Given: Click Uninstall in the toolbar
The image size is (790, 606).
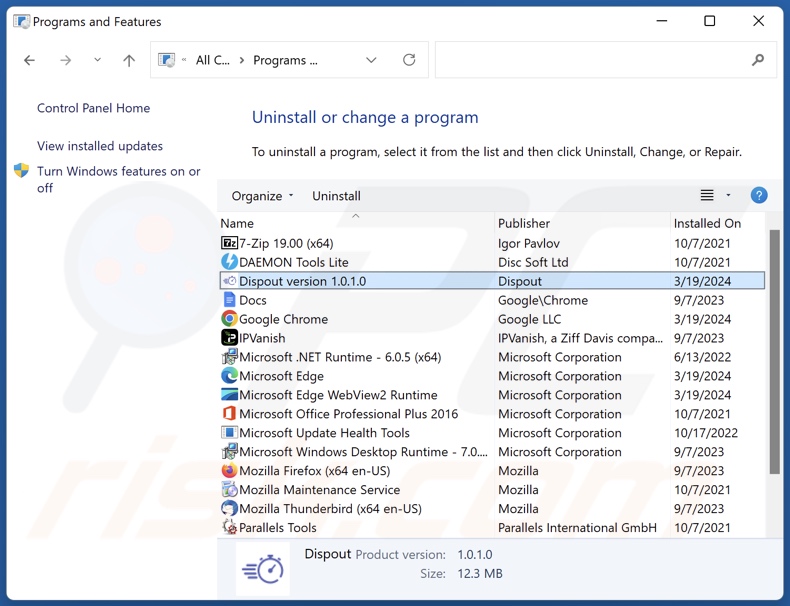Looking at the screenshot, I should [336, 196].
